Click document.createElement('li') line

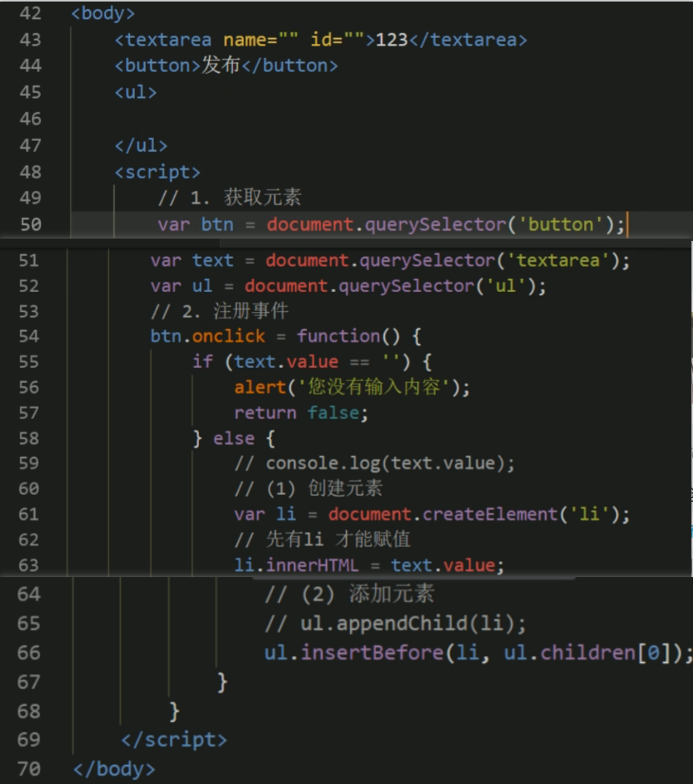pos(432,515)
